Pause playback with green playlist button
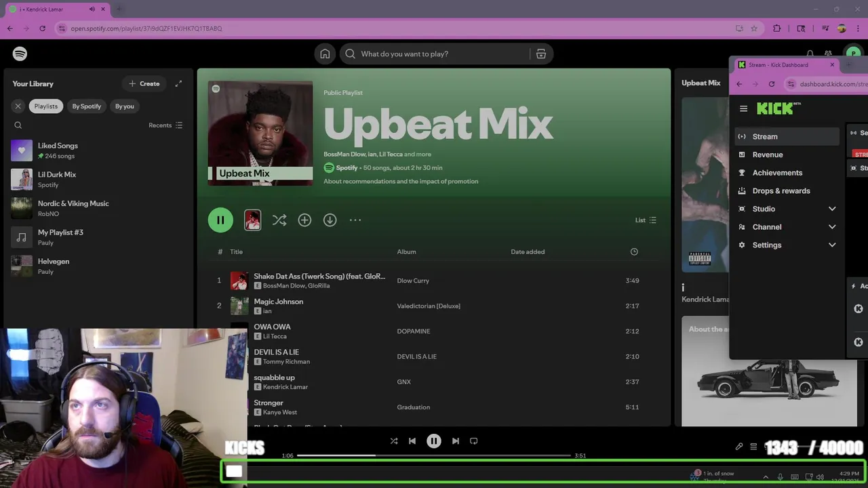The width and height of the screenshot is (868, 488). tap(220, 220)
